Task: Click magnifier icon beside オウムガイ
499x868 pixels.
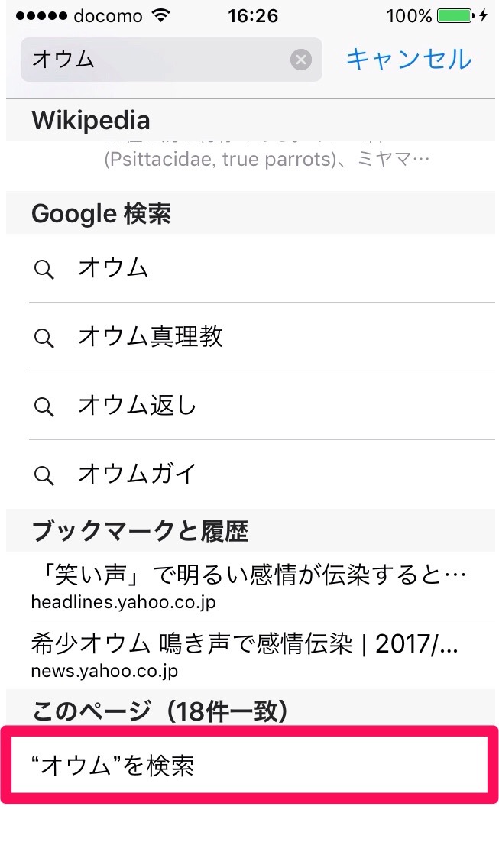Action: pos(44,474)
